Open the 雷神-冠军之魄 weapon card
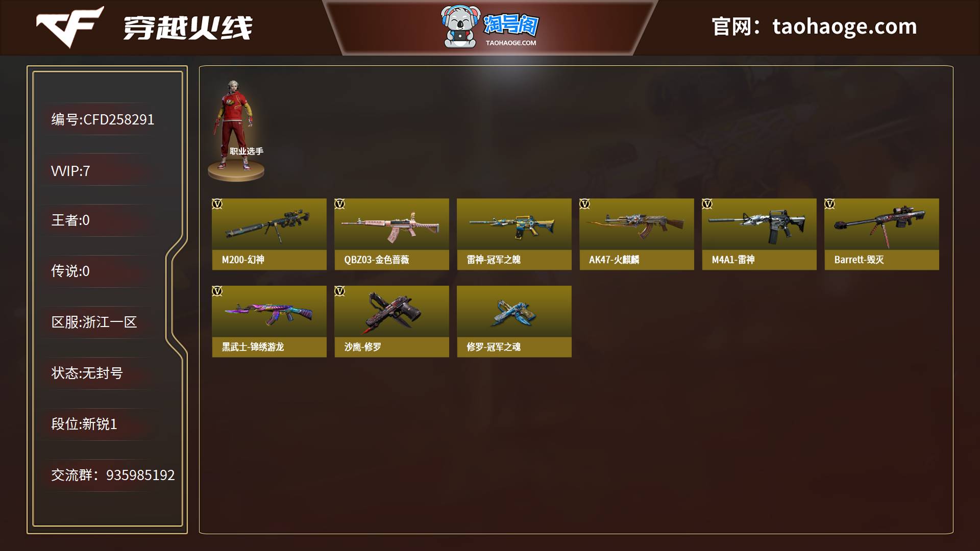Screen dimensions: 980x551 point(514,234)
